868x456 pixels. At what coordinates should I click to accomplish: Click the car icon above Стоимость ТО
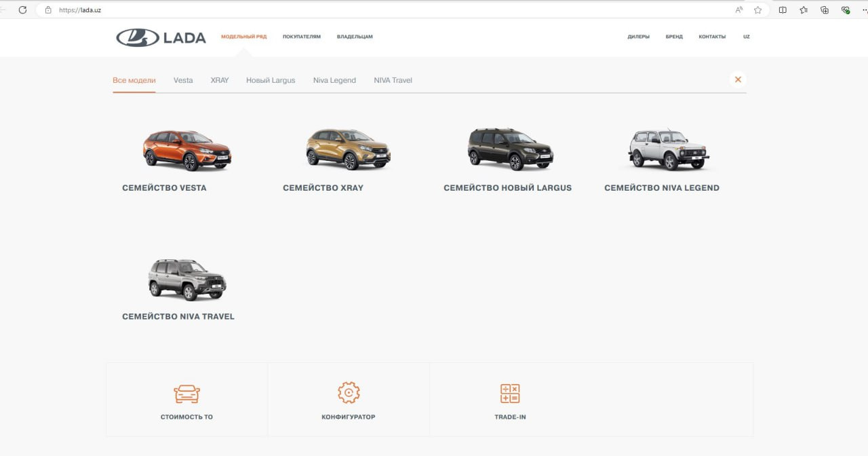tap(186, 394)
